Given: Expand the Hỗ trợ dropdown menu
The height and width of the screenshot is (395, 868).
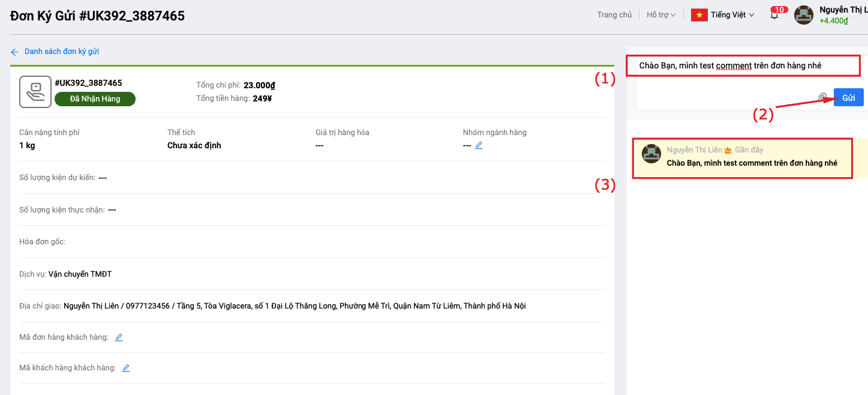Looking at the screenshot, I should tap(660, 15).
